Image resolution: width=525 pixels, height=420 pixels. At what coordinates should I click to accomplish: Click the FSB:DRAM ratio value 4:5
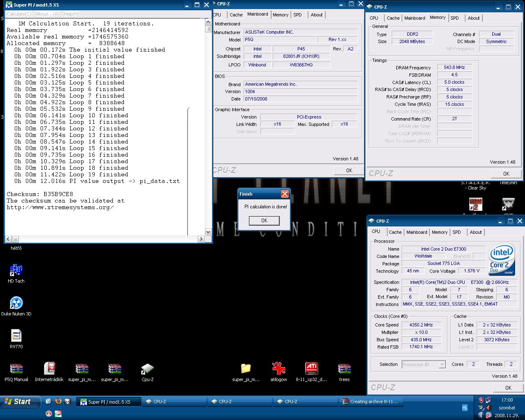(454, 75)
